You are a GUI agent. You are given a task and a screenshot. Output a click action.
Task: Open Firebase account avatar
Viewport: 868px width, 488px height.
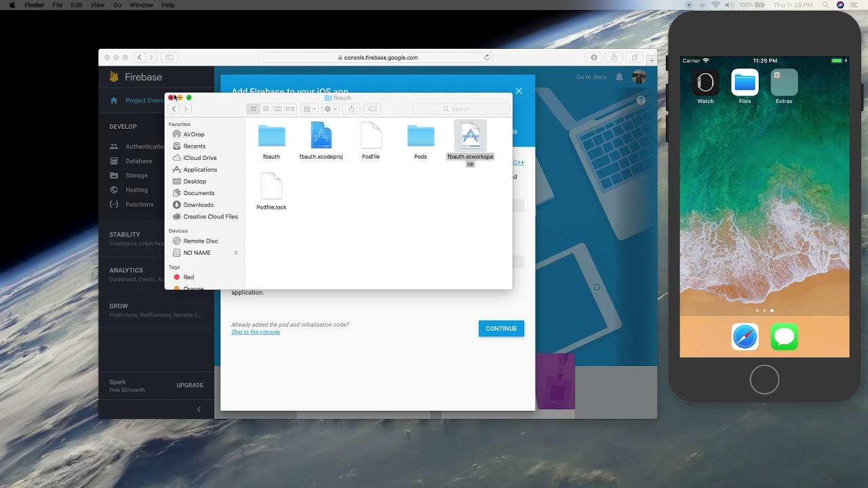pos(639,77)
